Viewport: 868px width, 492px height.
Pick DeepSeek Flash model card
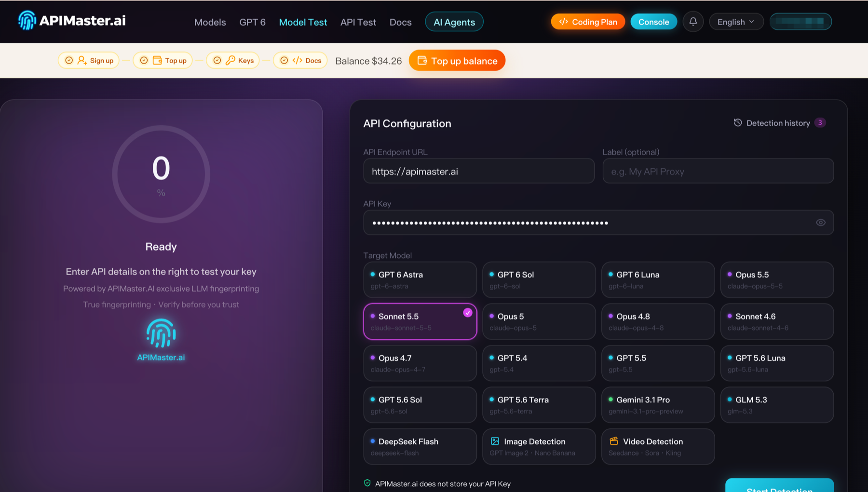(x=420, y=447)
